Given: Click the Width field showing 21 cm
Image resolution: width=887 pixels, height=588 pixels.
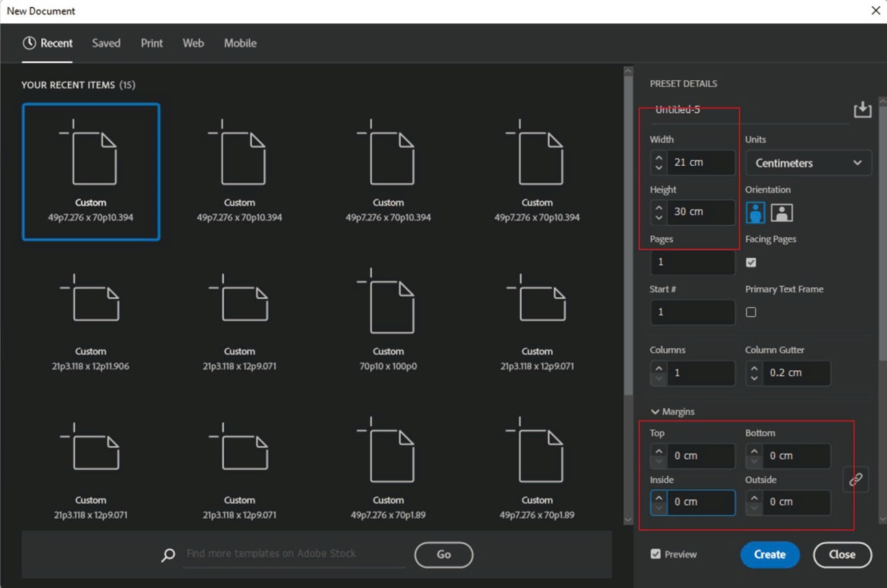Looking at the screenshot, I should pyautogui.click(x=701, y=162).
